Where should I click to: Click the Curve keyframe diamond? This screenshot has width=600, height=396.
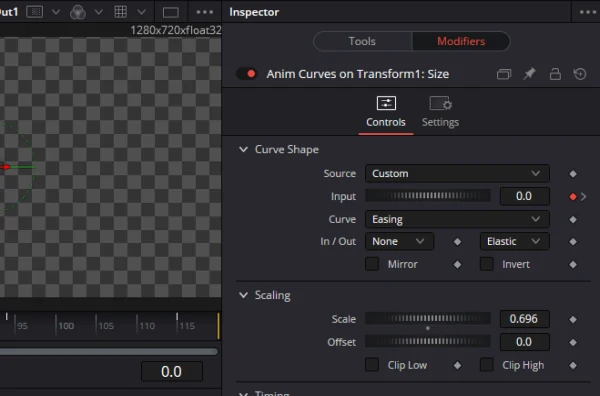[573, 220]
